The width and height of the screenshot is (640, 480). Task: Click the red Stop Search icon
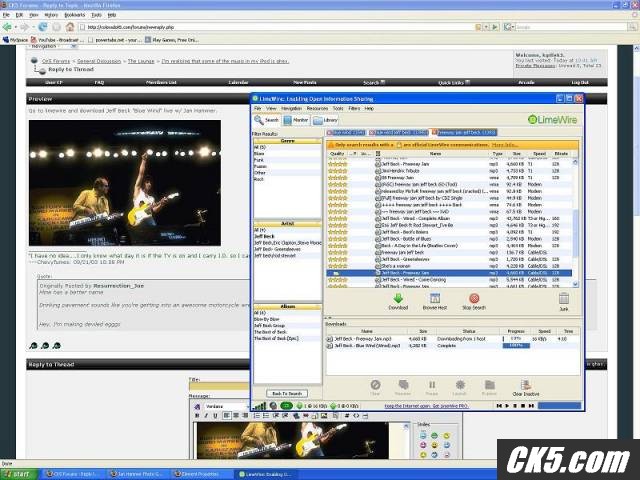click(x=474, y=298)
